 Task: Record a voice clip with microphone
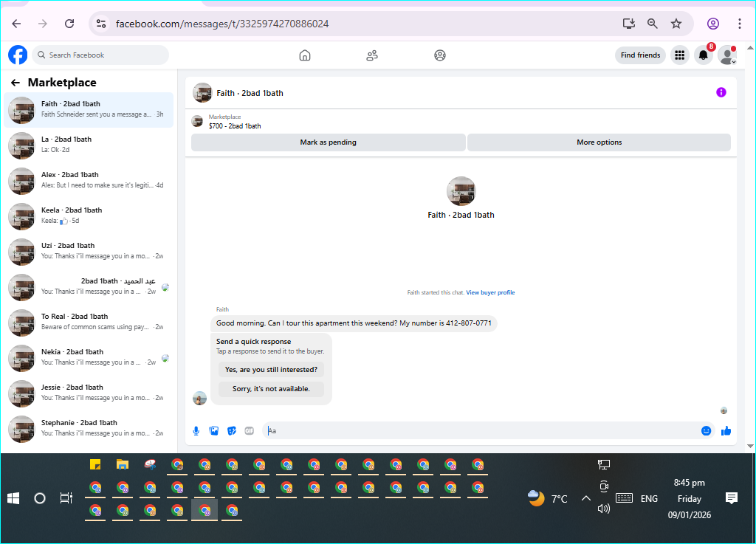point(196,431)
